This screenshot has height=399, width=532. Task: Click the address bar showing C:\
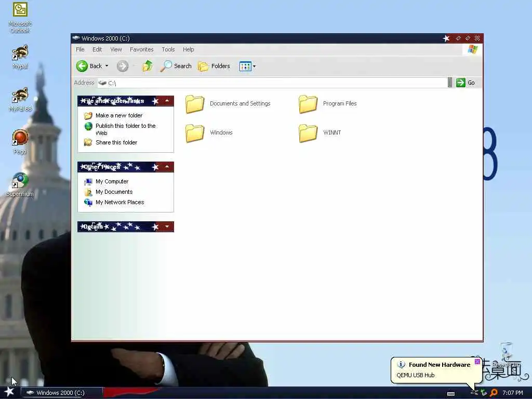pyautogui.click(x=272, y=83)
